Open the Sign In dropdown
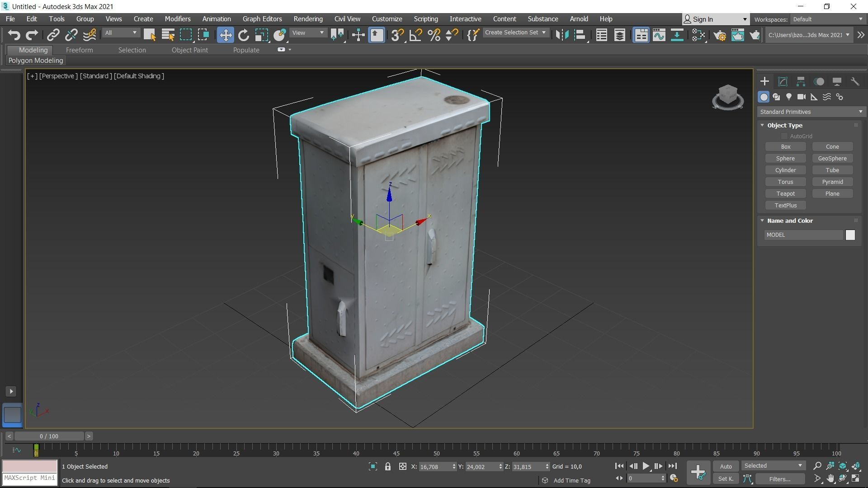The width and height of the screenshot is (868, 488). click(x=715, y=19)
